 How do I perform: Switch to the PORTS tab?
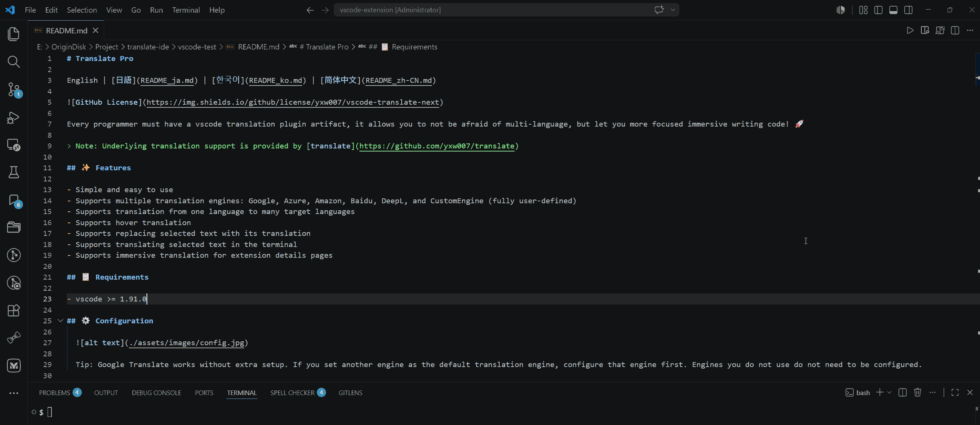204,393
